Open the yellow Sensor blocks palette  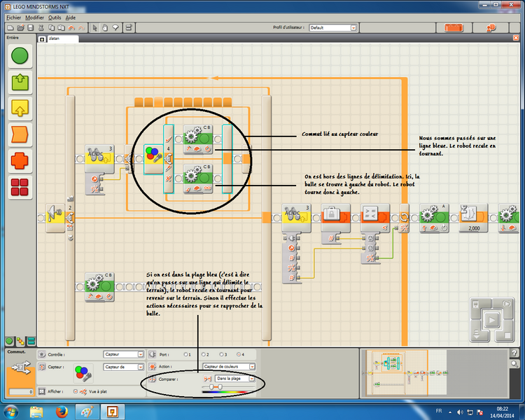[x=20, y=107]
